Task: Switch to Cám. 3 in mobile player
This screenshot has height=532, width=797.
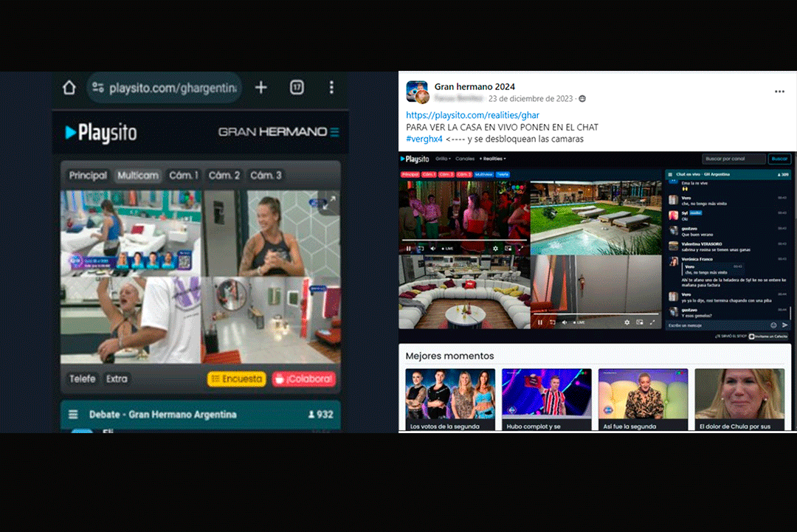Action: [266, 176]
